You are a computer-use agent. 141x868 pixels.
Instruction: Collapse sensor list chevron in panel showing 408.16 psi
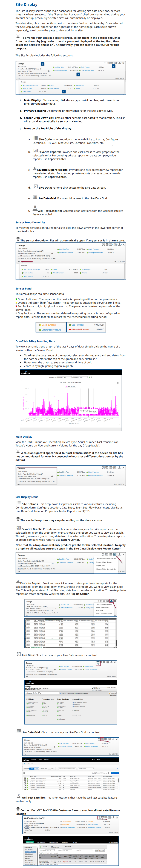click(x=19, y=261)
